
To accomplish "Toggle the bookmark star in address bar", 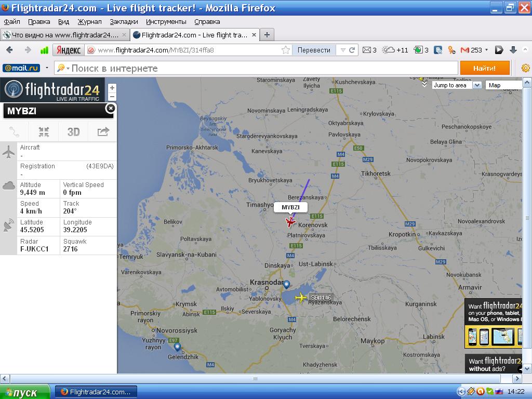I will [x=286, y=50].
